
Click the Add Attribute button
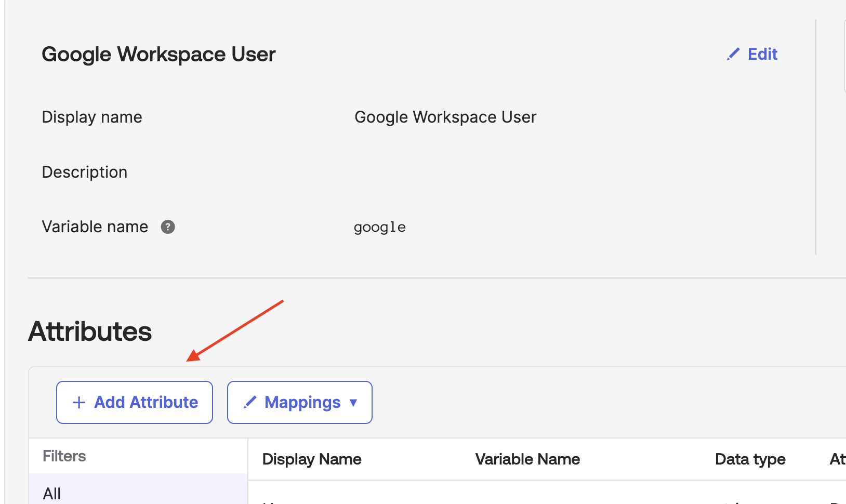(x=135, y=402)
